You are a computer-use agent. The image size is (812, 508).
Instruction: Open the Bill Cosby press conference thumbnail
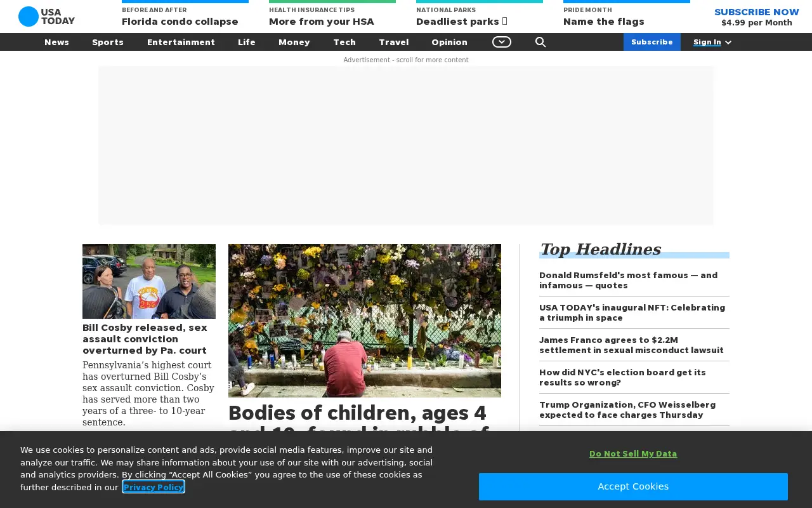149,281
